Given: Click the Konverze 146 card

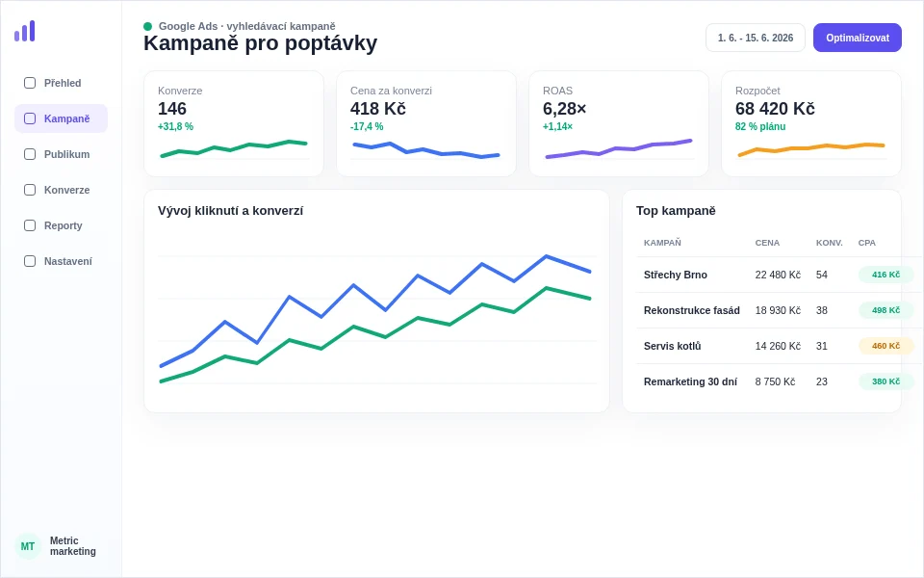Looking at the screenshot, I should [x=234, y=124].
